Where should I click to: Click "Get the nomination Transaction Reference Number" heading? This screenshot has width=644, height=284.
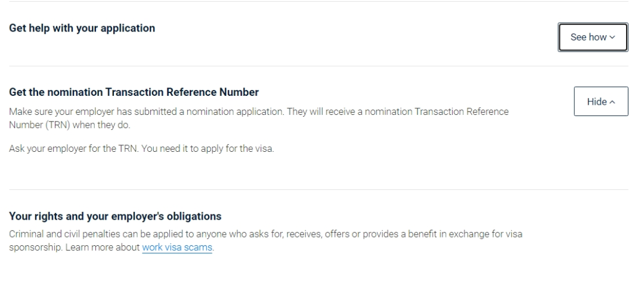134,92
